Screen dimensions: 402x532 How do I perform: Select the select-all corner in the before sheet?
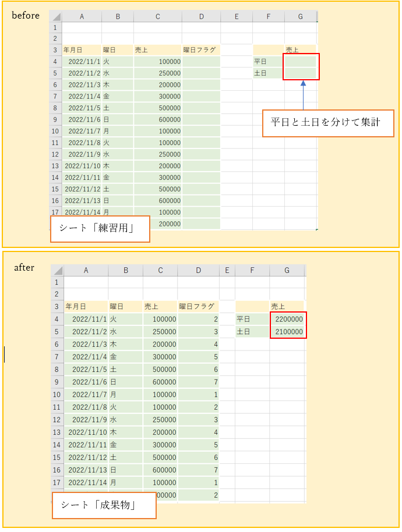pyautogui.click(x=55, y=16)
